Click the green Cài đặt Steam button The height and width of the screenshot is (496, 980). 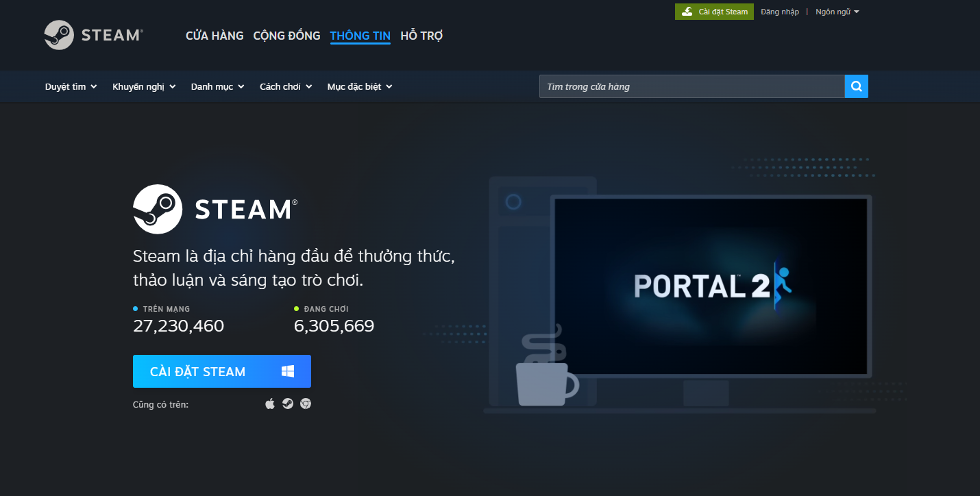(x=714, y=12)
